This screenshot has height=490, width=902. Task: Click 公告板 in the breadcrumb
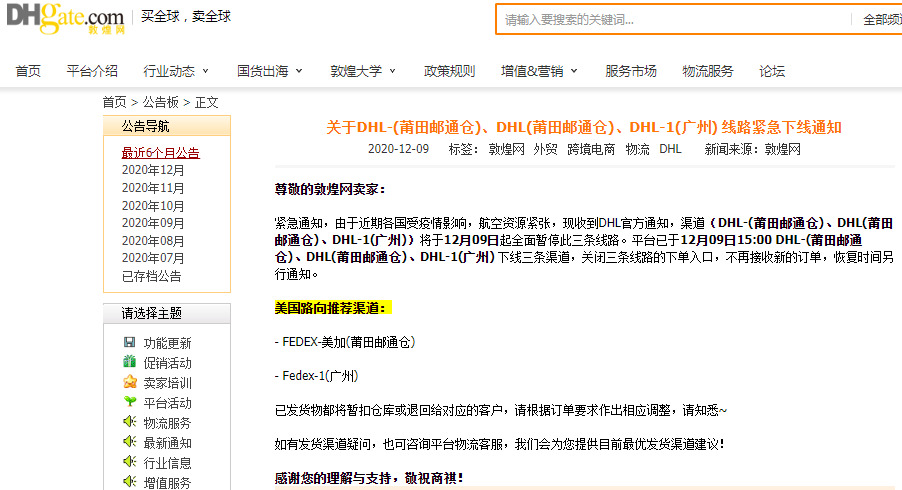tap(160, 102)
